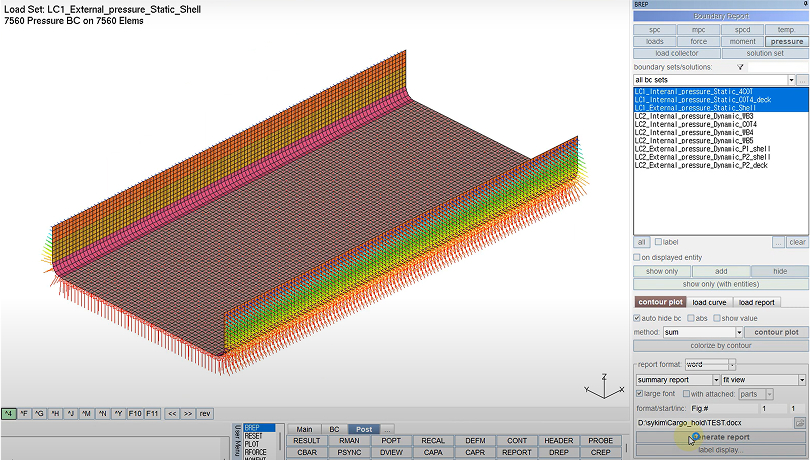The height and width of the screenshot is (460, 810).
Task: Toggle the 'auto hide bc' checkbox
Action: (638, 318)
